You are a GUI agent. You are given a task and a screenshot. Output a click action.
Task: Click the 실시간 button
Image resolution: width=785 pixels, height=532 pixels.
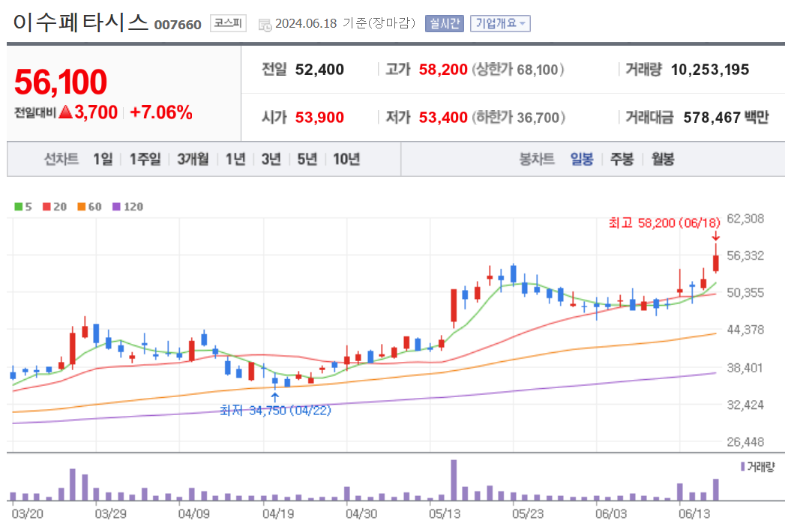[x=445, y=23]
